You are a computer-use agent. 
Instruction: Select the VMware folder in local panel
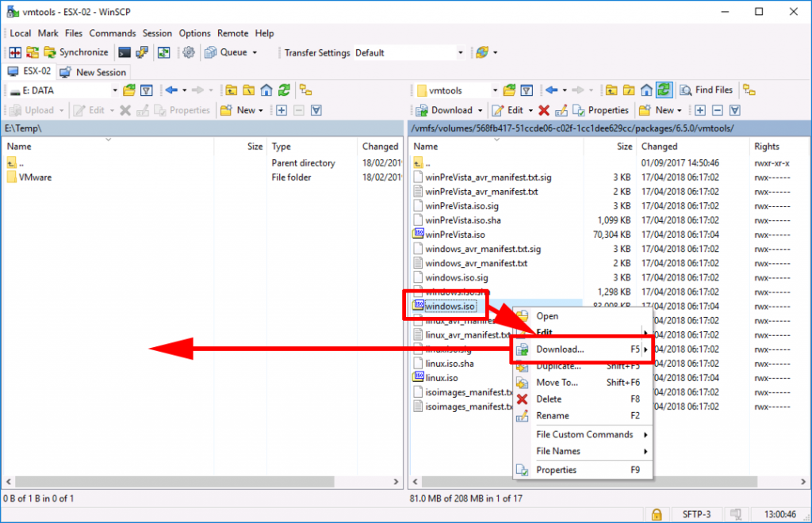pyautogui.click(x=35, y=178)
